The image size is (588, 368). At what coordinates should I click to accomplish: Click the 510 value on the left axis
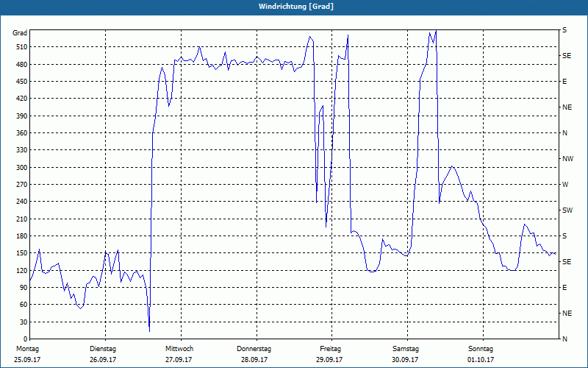[22, 47]
